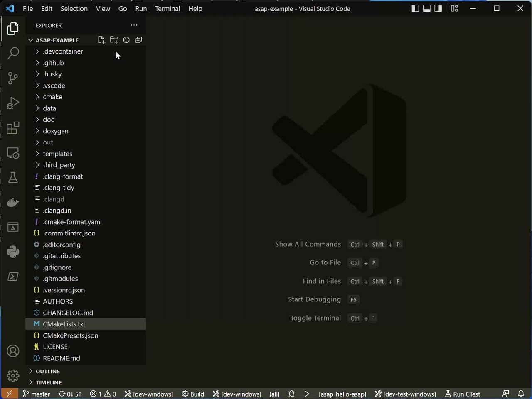This screenshot has width=532, height=399.
Task: Open the Explorer view in activity bar
Action: (x=13, y=29)
